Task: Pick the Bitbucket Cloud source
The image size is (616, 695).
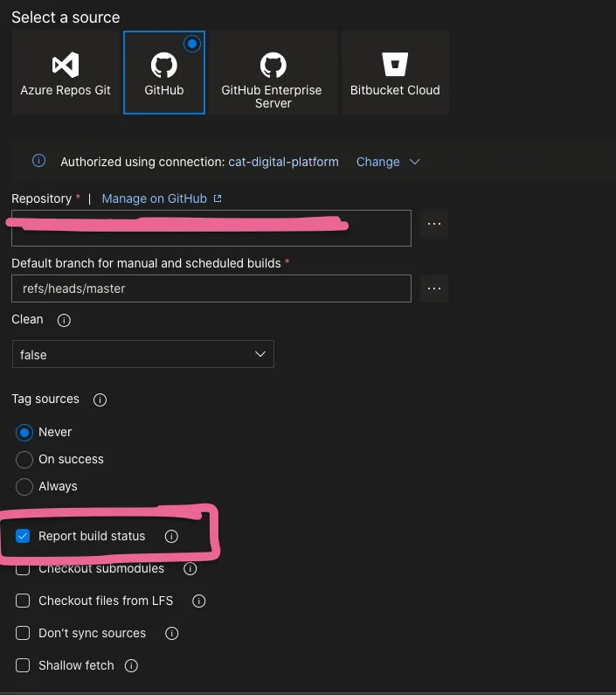Action: 395,73
